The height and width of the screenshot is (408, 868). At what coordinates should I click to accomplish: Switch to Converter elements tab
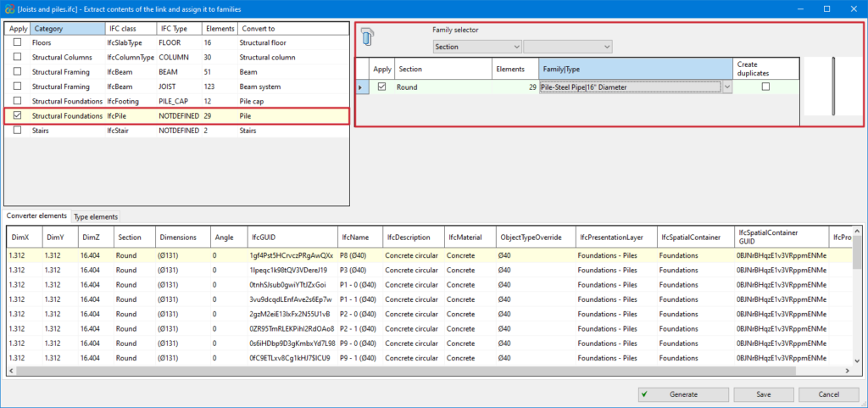[x=37, y=216]
